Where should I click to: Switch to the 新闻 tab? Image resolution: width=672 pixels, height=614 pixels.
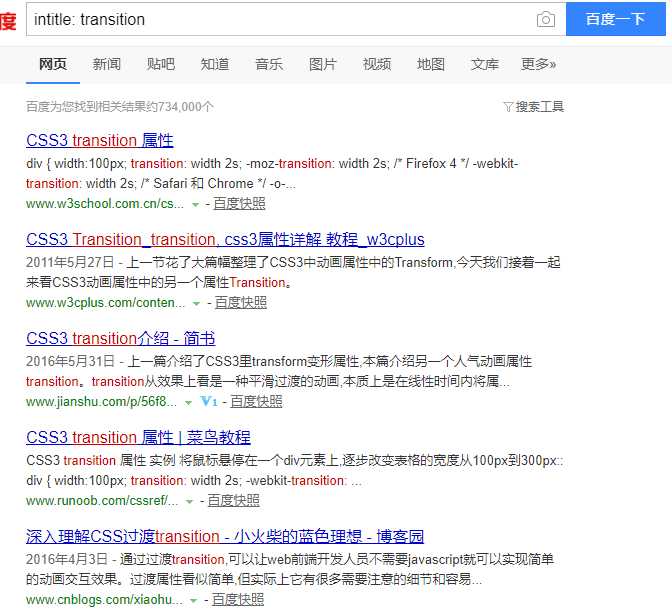click(107, 64)
